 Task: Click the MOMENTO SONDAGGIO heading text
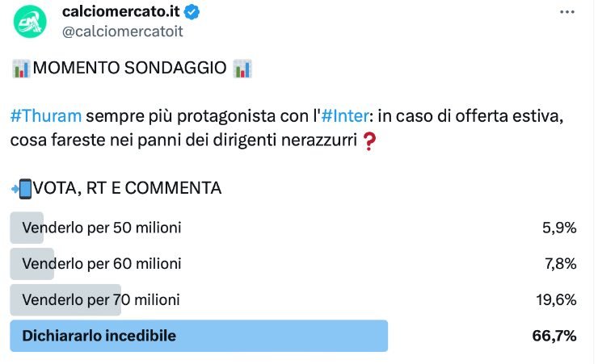point(129,69)
